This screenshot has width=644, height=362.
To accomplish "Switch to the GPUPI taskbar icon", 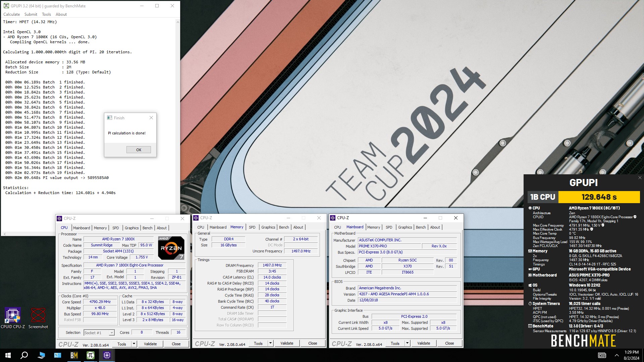I will 90,355.
